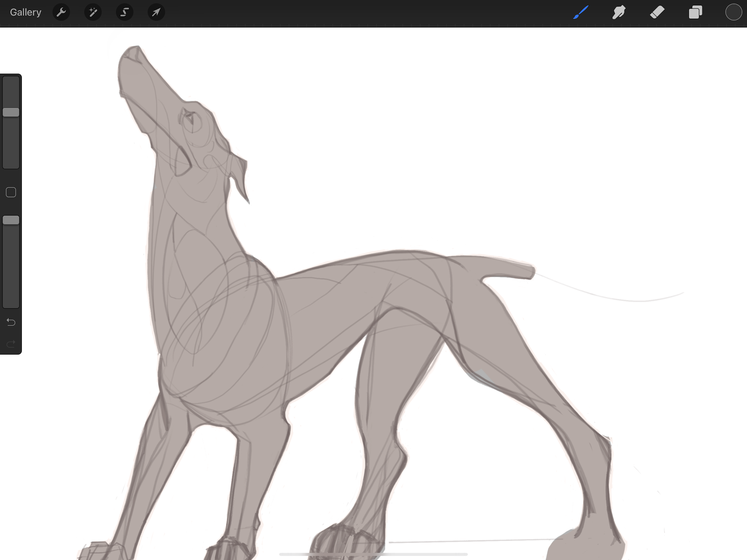Open the Adjustments magic wand menu
Viewport: 747px width, 560px height.
[x=93, y=12]
